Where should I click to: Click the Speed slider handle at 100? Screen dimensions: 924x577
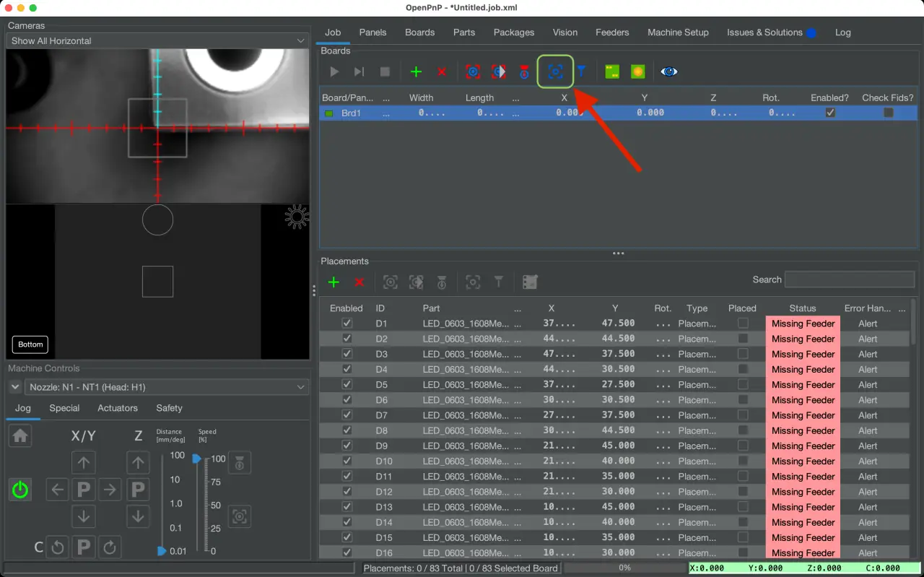197,459
